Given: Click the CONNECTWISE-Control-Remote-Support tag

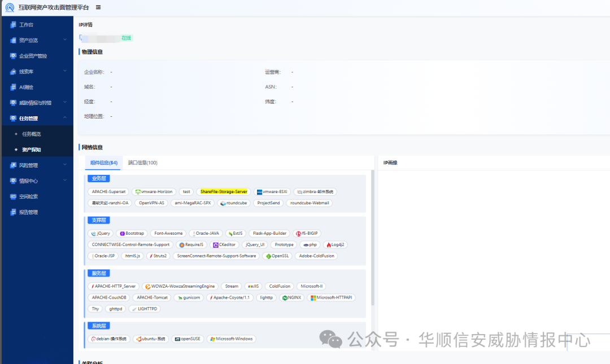Looking at the screenshot, I should pos(130,244).
